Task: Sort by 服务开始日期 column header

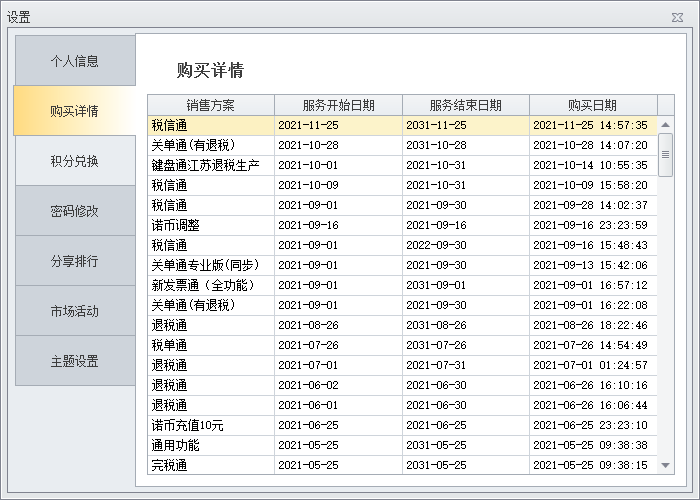Action: click(x=339, y=105)
